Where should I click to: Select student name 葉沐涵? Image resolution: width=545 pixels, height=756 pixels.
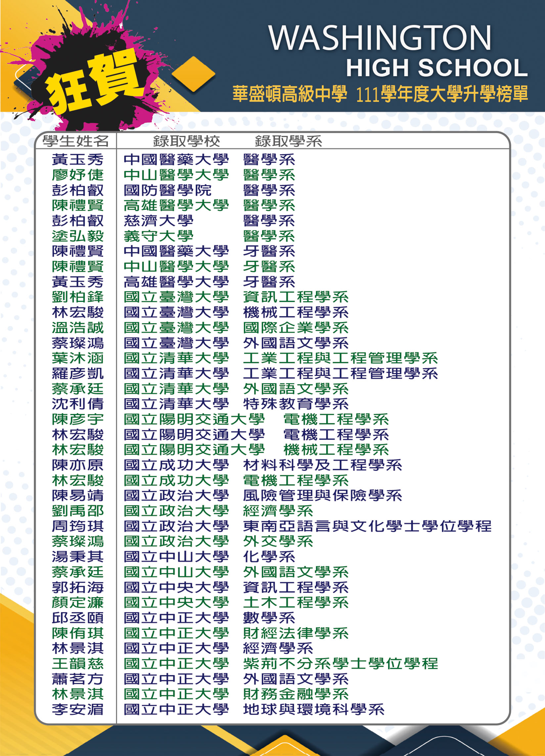(x=78, y=358)
